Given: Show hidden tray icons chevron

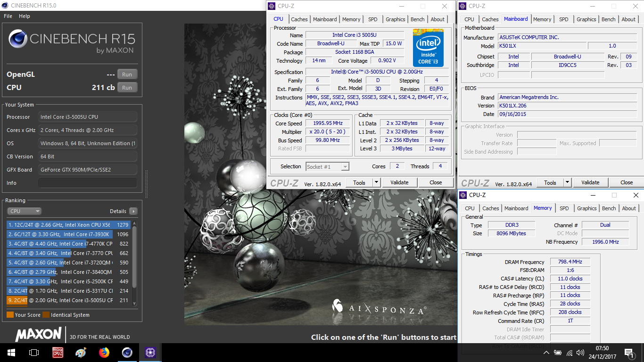Looking at the screenshot, I should tap(546, 353).
